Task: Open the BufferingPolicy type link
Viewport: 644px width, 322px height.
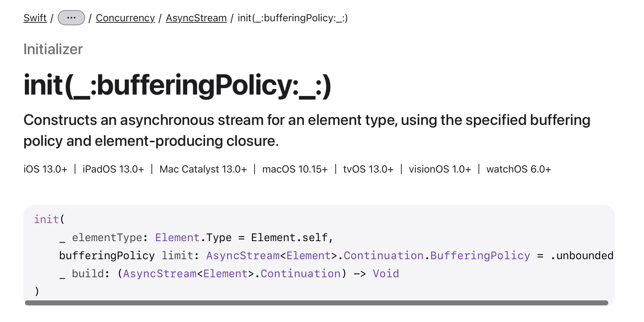Action: [x=480, y=256]
